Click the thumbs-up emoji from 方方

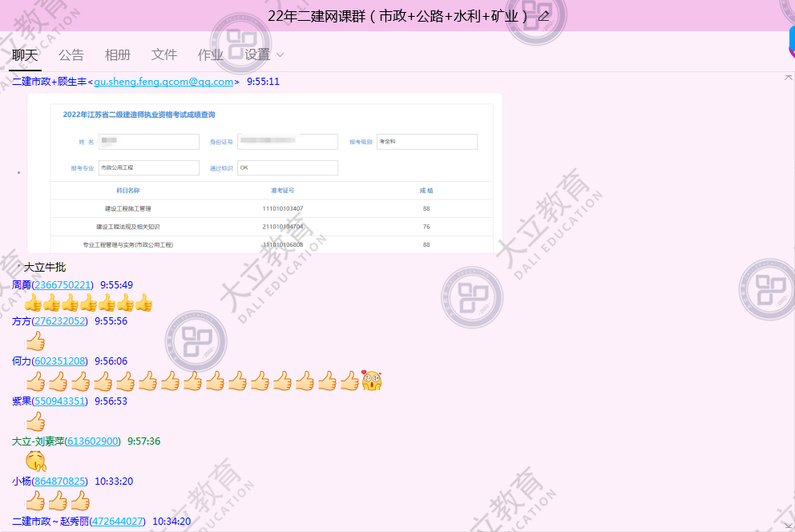tap(35, 341)
